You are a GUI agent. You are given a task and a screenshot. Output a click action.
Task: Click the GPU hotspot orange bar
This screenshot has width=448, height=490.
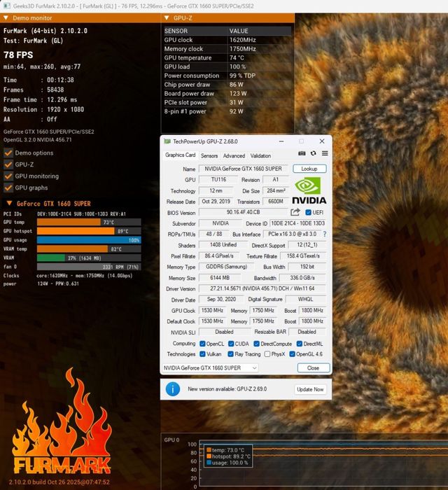(76, 231)
